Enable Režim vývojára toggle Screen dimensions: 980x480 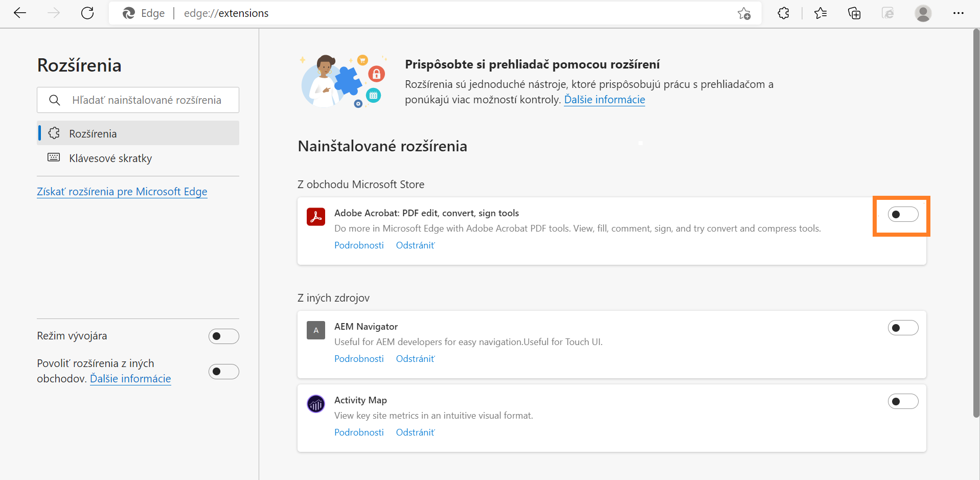[x=223, y=336]
